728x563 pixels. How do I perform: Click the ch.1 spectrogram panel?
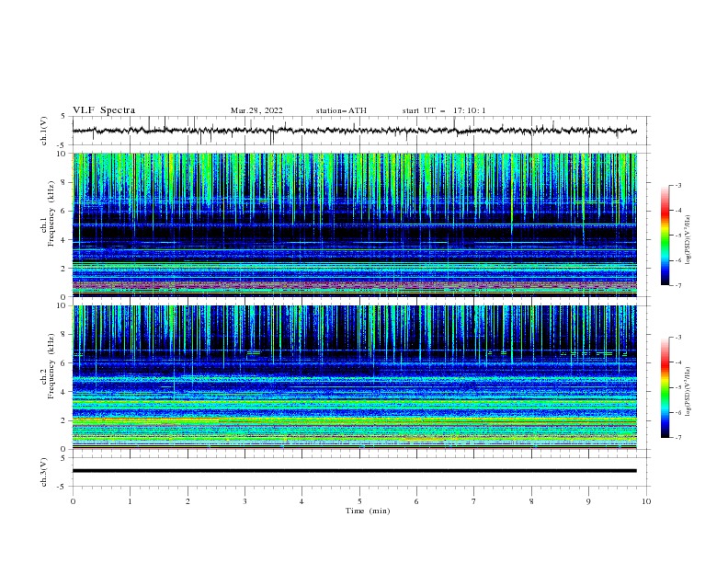[x=355, y=224]
